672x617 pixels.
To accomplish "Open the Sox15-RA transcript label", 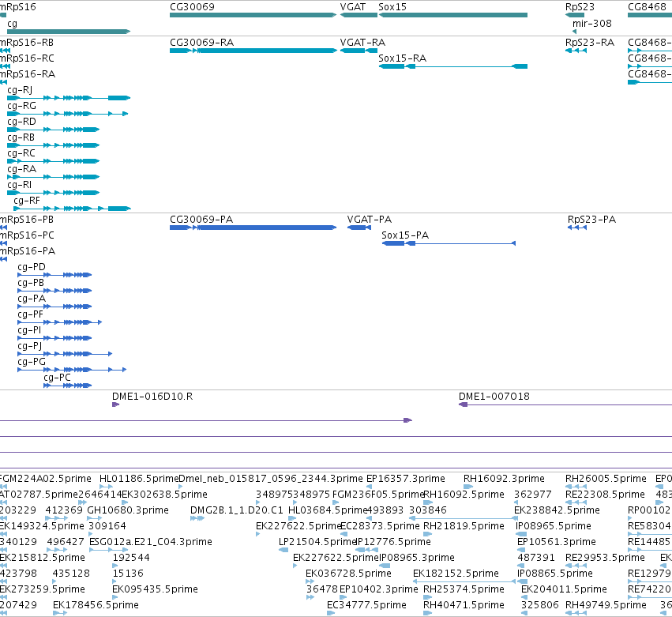I will pyautogui.click(x=403, y=58).
